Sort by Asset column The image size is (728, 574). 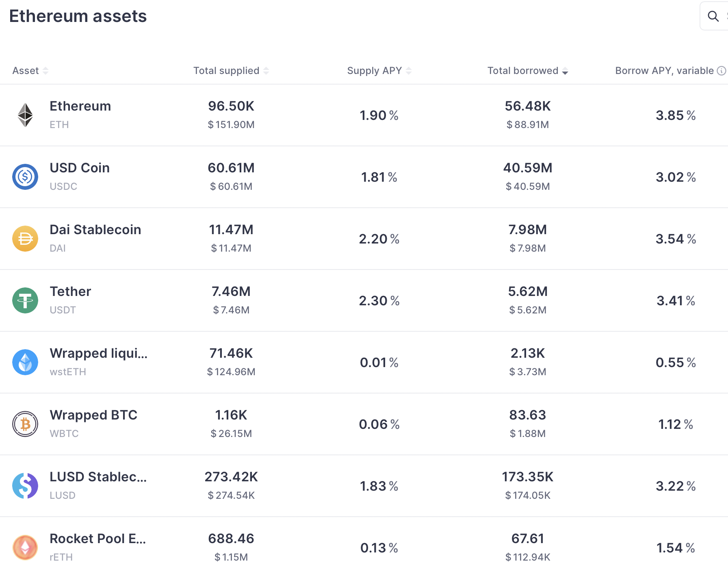click(x=30, y=71)
